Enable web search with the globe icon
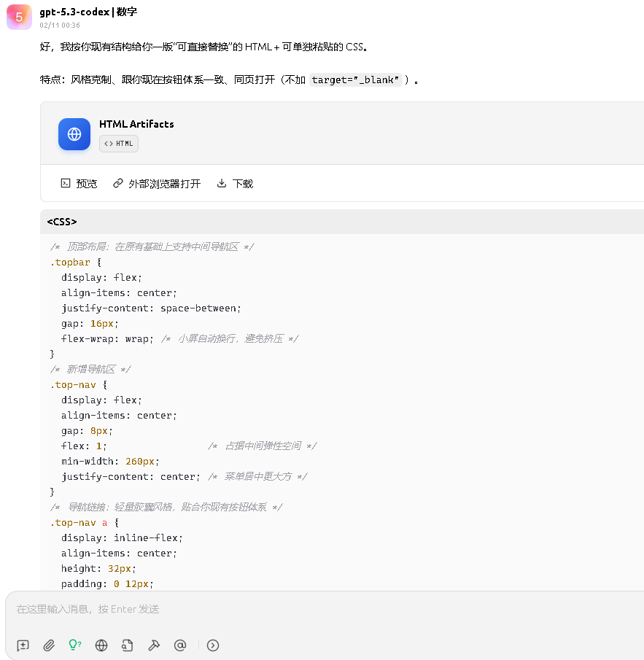Image resolution: width=644 pixels, height=660 pixels. point(101,645)
